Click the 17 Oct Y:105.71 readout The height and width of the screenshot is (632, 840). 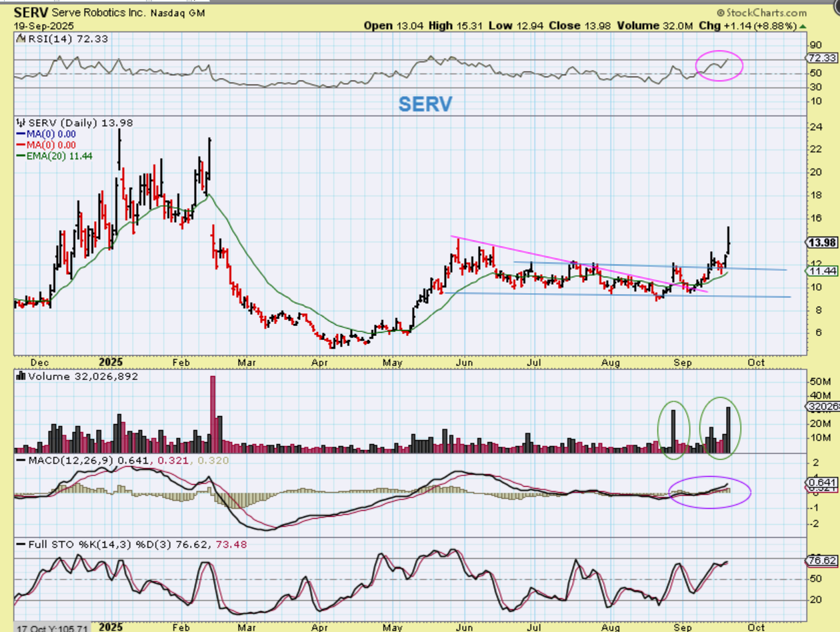52,628
